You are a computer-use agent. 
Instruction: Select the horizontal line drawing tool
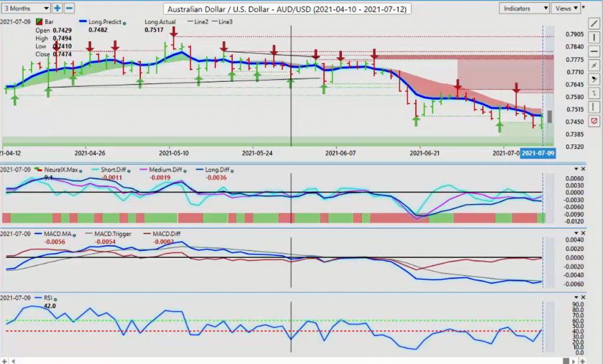point(594,52)
